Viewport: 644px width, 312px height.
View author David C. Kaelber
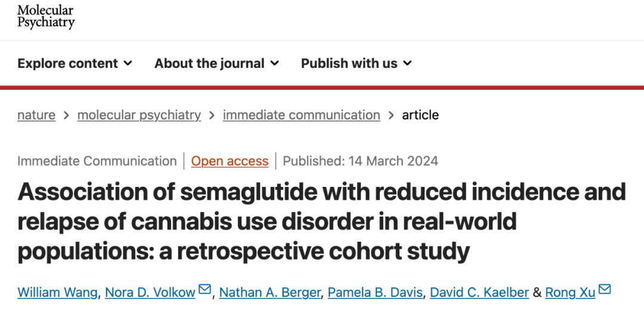[x=479, y=292]
